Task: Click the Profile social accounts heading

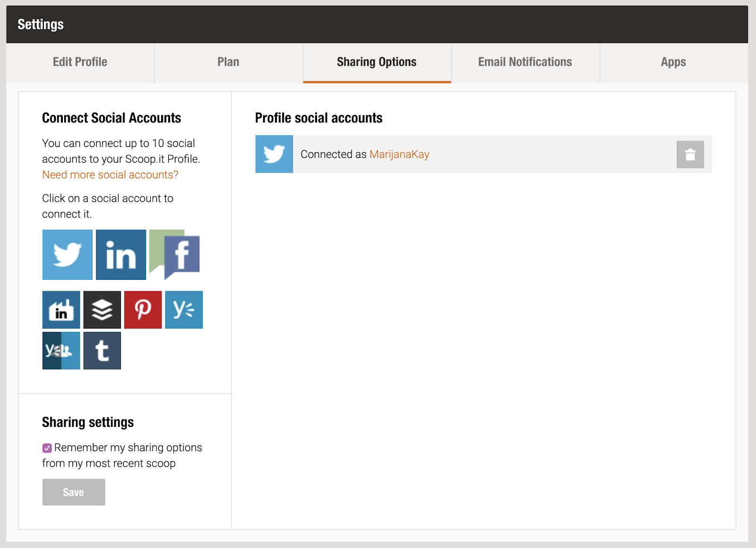Action: click(319, 118)
